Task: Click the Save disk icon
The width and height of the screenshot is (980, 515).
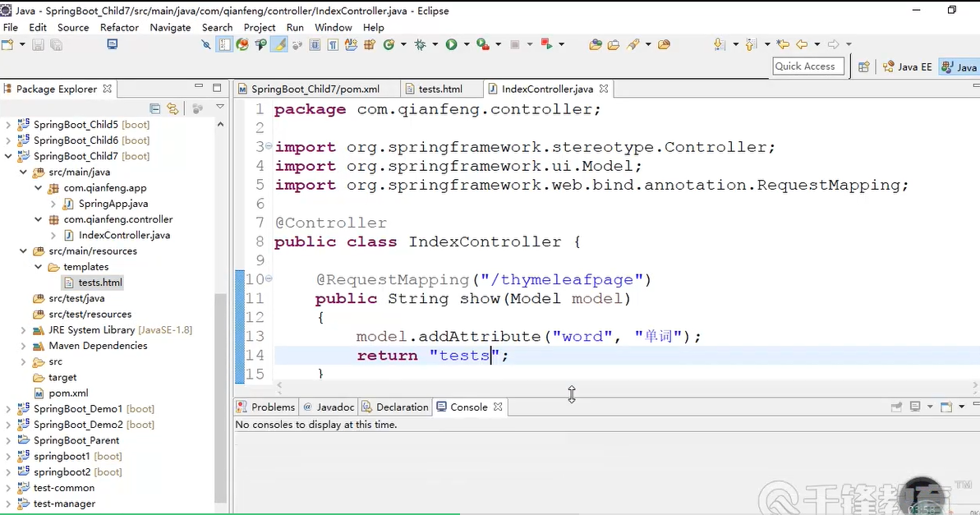Action: pyautogui.click(x=38, y=44)
